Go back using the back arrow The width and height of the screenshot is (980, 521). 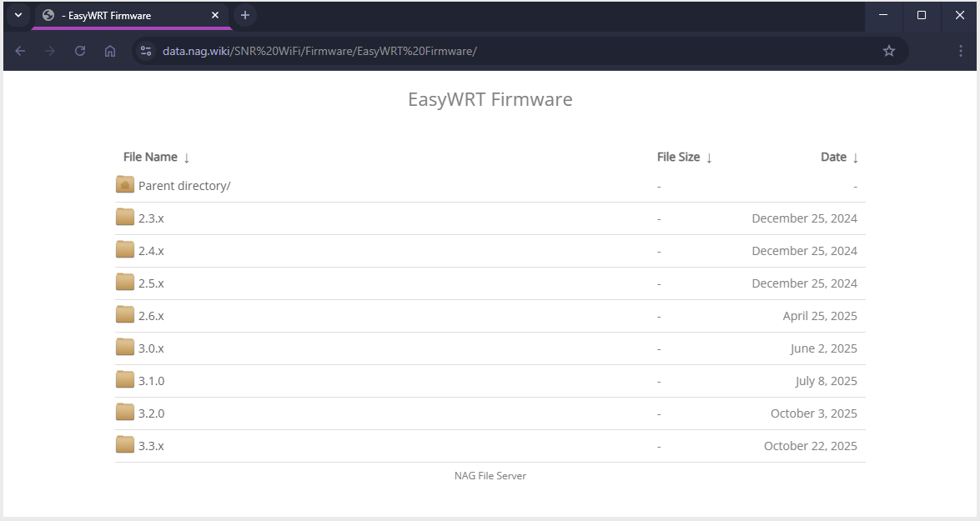tap(20, 51)
